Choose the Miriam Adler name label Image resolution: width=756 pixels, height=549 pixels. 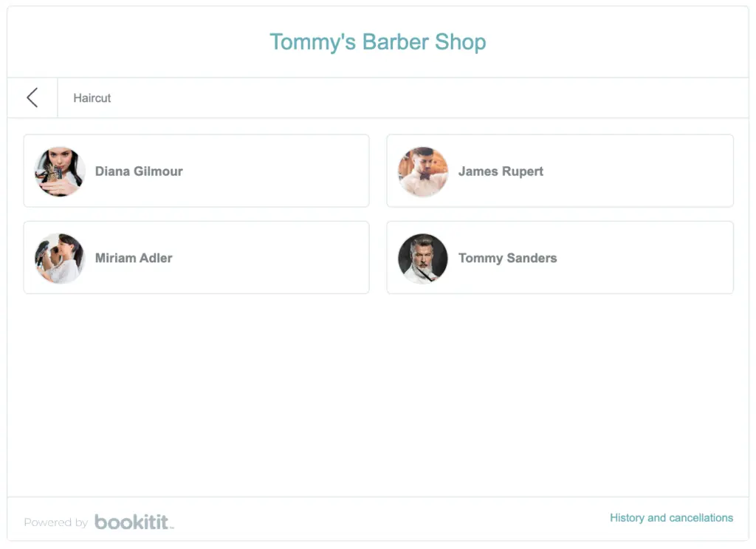pos(134,258)
